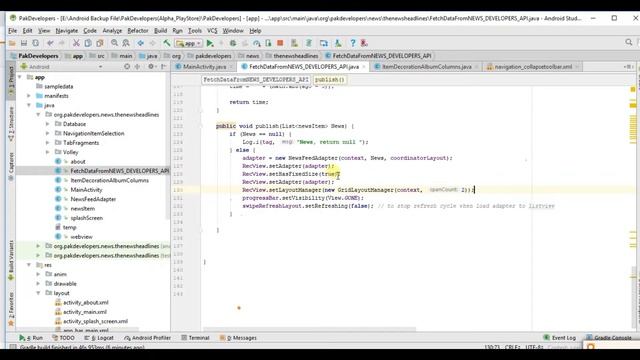
Task: Expand the TabFragments package
Action: click(x=47, y=143)
